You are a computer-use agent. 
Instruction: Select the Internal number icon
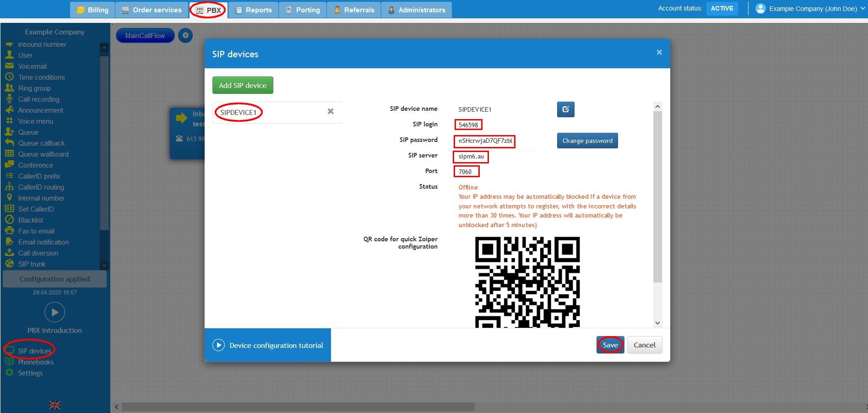click(9, 198)
